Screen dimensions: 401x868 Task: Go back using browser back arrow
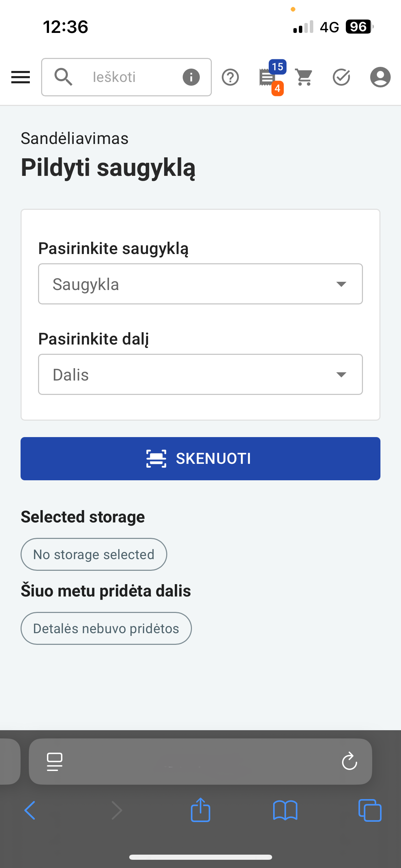(30, 810)
